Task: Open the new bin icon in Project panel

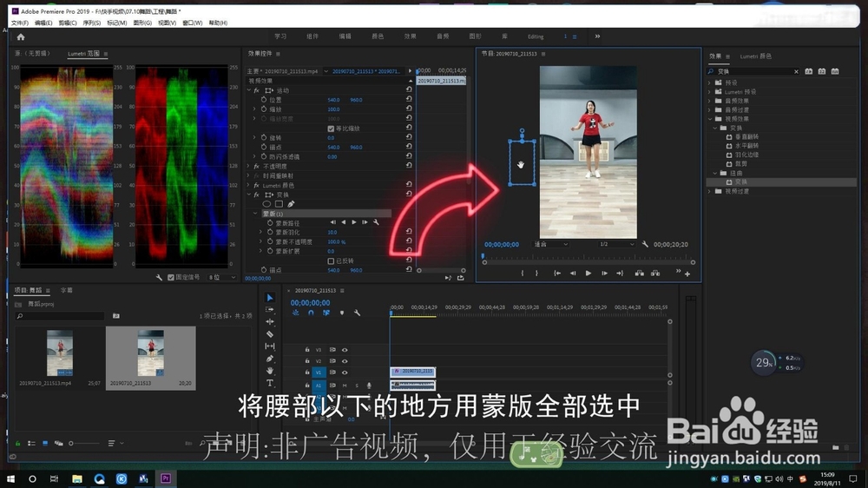Action: [115, 316]
